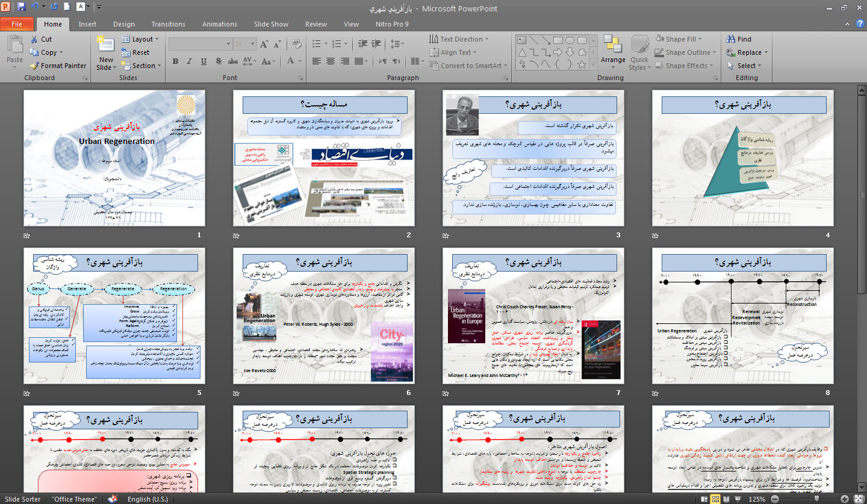Click the Center text alignment icon
Image resolution: width=867 pixels, height=504 pixels.
point(331,61)
